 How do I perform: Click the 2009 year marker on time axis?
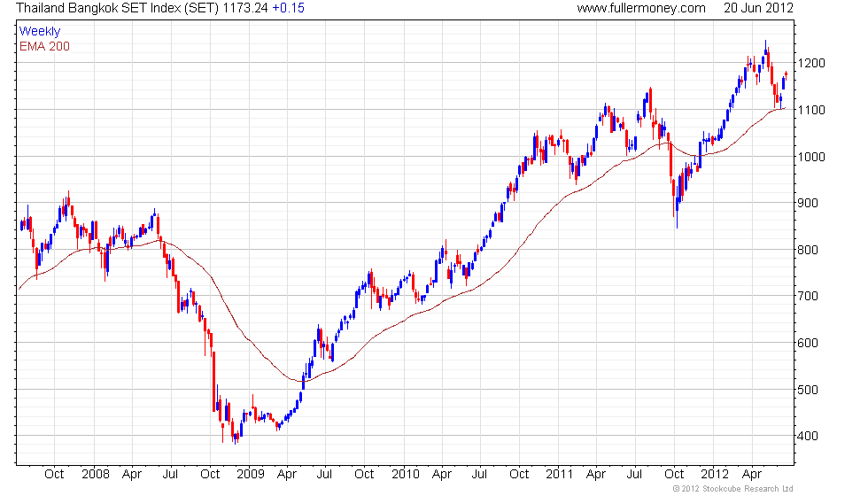coord(250,475)
